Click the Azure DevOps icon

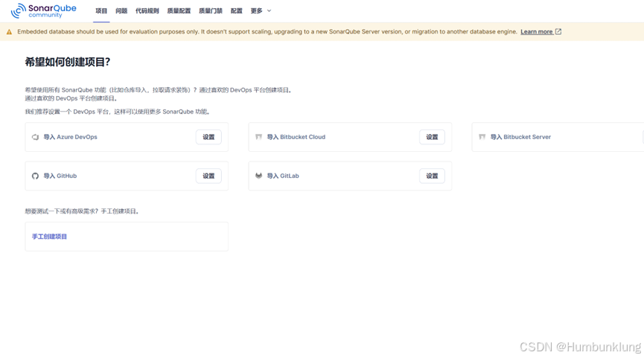click(x=35, y=137)
